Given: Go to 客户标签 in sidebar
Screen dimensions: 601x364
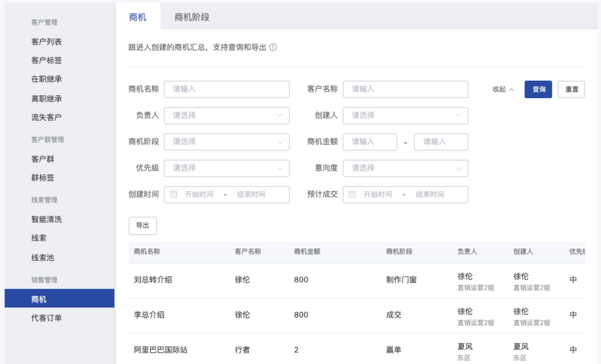Looking at the screenshot, I should 47,61.
